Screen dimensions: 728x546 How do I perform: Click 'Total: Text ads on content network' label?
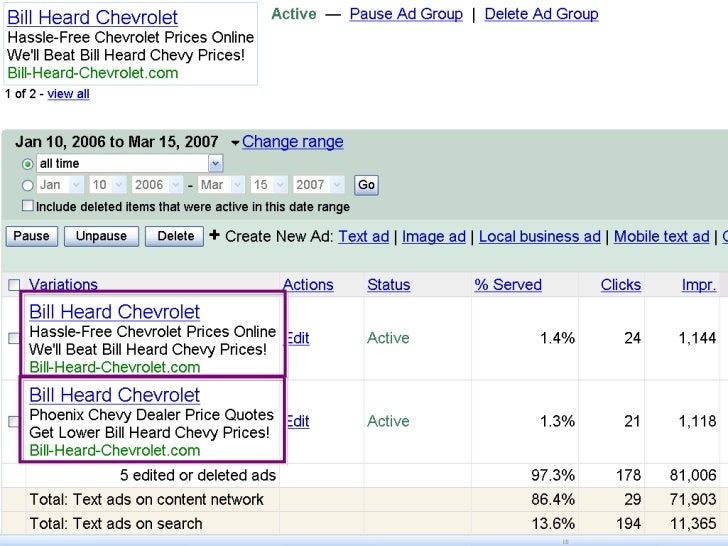click(x=146, y=499)
